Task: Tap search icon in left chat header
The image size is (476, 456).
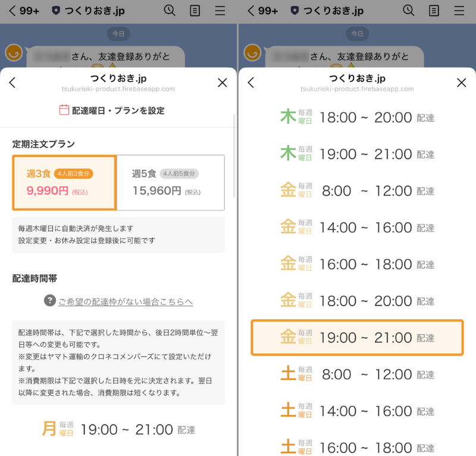Action: point(170,11)
